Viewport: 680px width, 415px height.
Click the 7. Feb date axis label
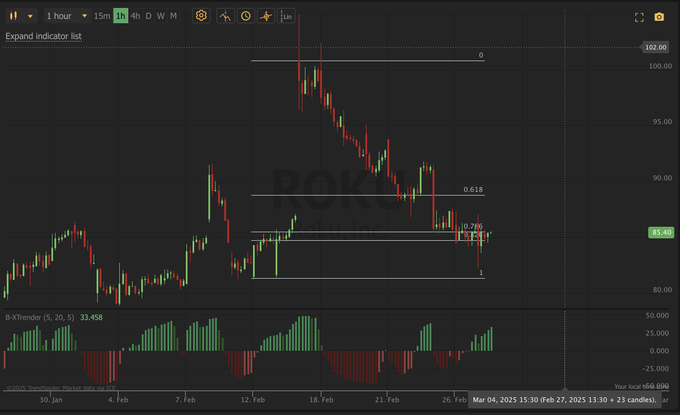(185, 400)
